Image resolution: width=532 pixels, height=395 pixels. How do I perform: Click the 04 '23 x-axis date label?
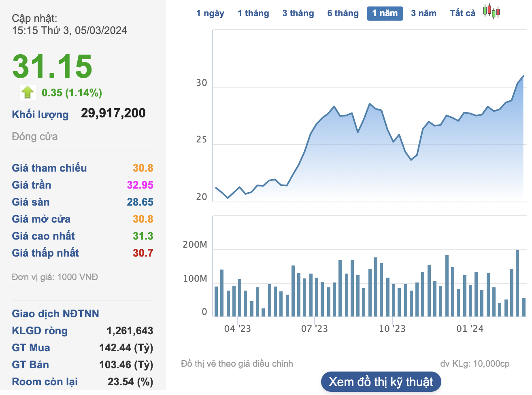(x=238, y=329)
